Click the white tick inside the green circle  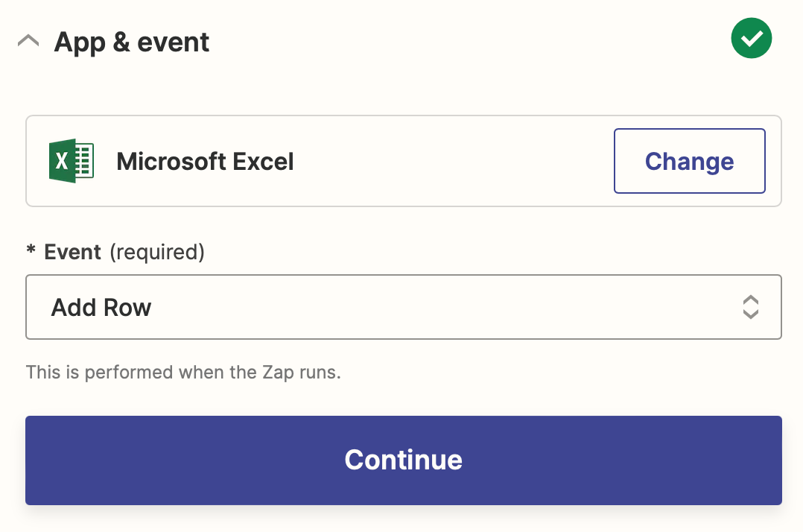[752, 39]
